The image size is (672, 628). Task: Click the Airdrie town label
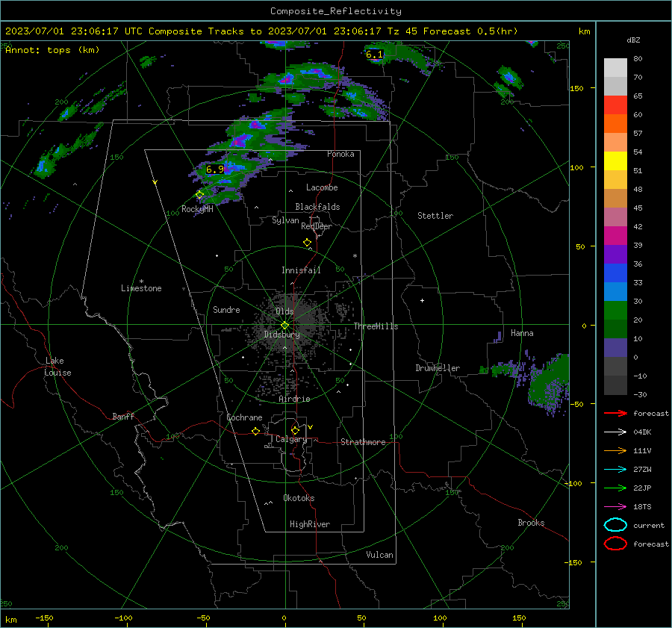(x=294, y=399)
